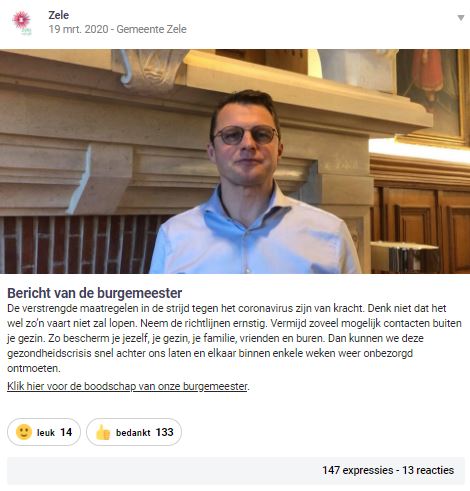Open the 13 reacties comments

coord(428,470)
